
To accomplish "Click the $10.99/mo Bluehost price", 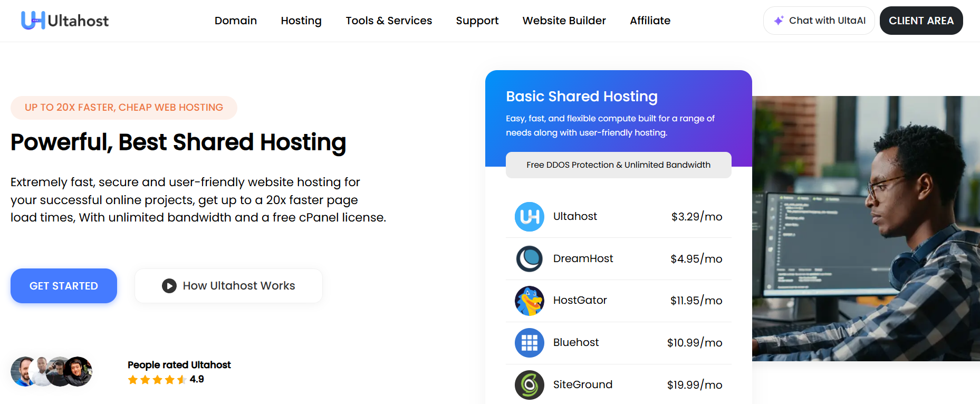I will pos(695,343).
